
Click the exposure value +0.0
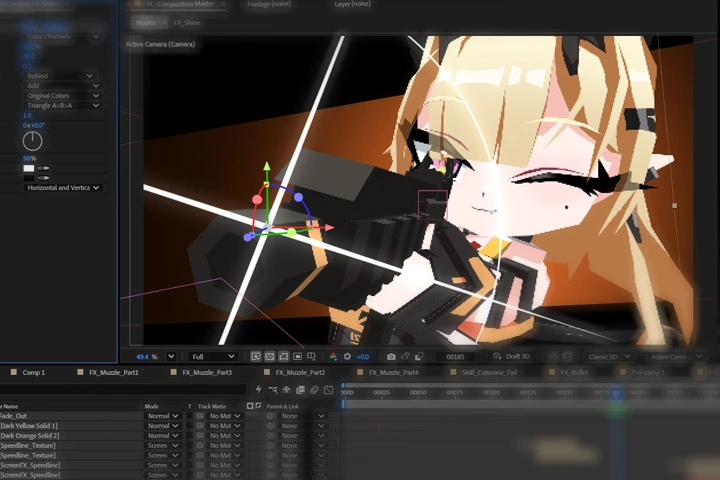[x=363, y=356]
